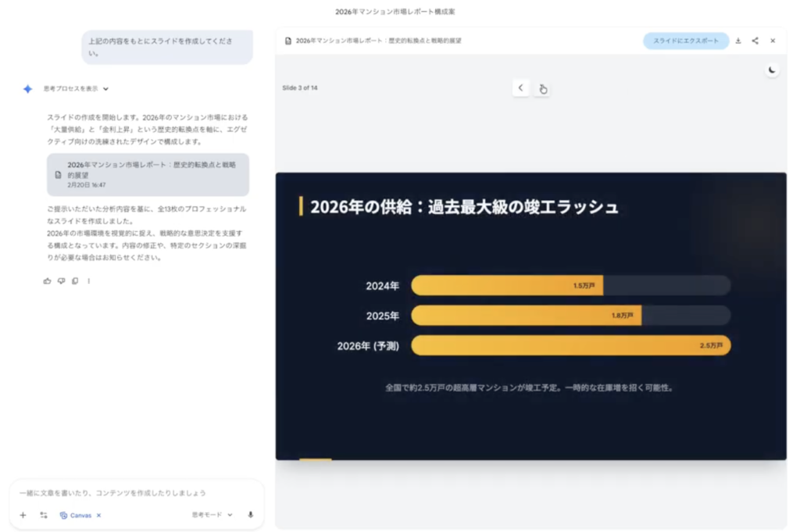Toggle the Canvas tool chip
This screenshot has height=532, width=800.
pos(76,516)
